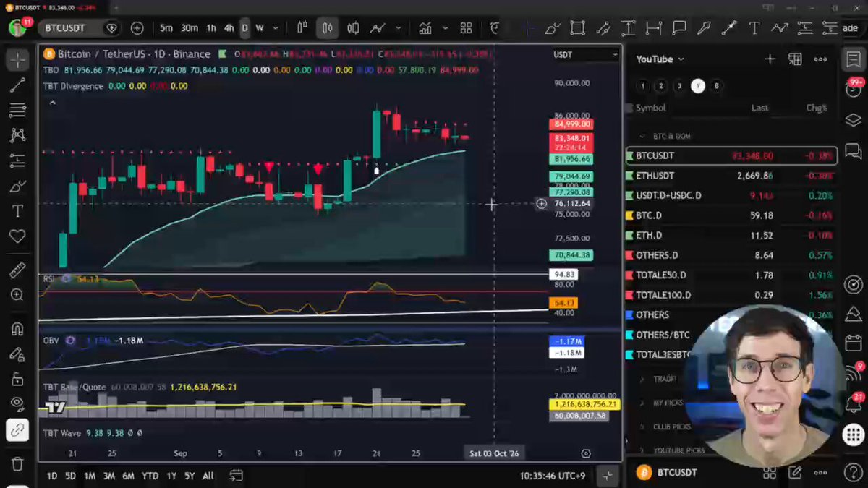Toggle lock all drawings
This screenshot has height=488, width=868.
[x=17, y=379]
